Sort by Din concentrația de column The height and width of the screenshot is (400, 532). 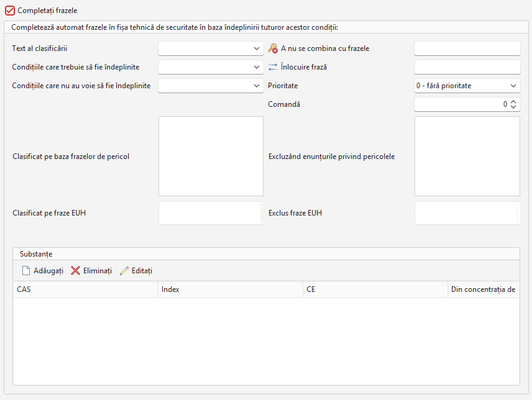pos(484,289)
